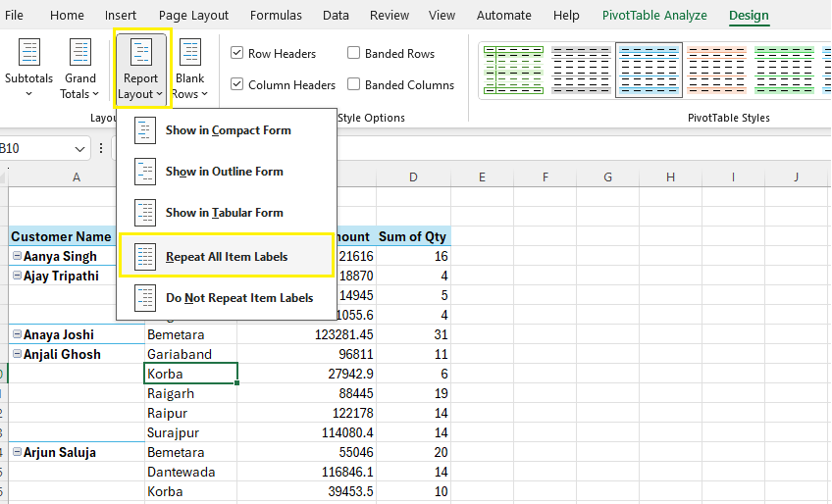
Task: Switch to the Automate tab
Action: 504,15
